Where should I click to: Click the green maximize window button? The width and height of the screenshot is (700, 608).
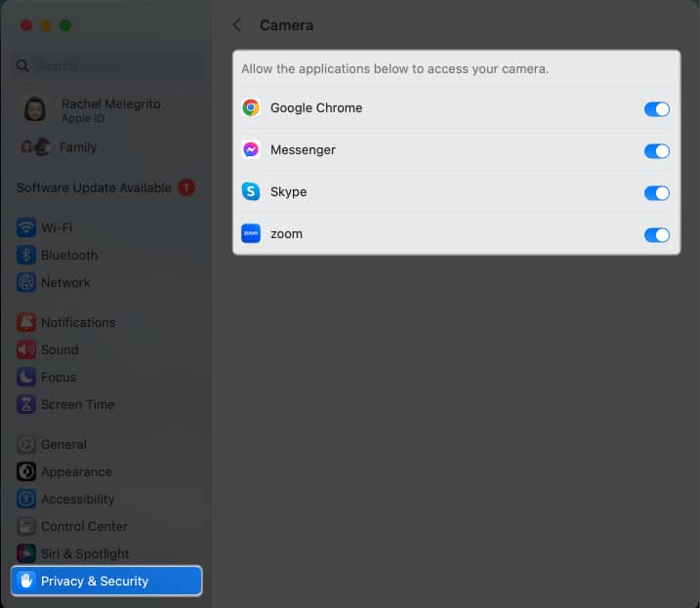coord(65,25)
